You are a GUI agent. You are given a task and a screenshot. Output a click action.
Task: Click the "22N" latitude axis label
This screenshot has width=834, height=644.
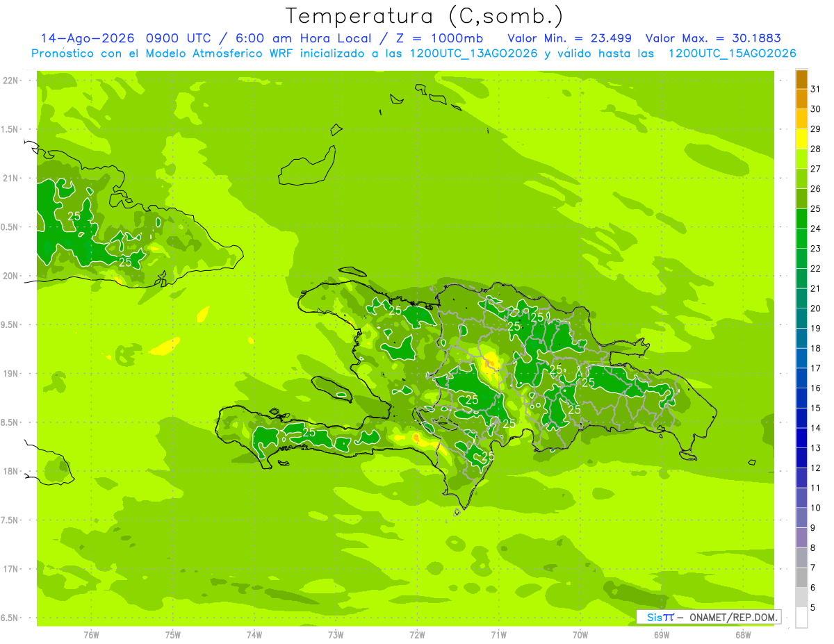click(12, 81)
